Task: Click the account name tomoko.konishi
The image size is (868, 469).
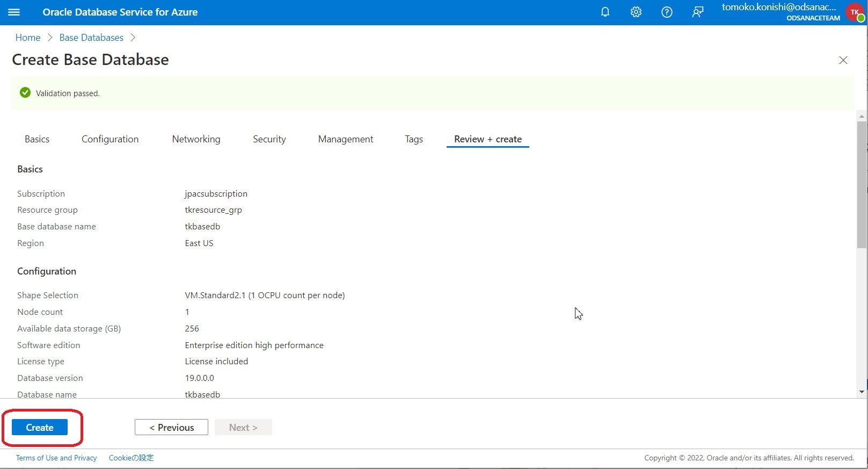Action: (x=779, y=7)
